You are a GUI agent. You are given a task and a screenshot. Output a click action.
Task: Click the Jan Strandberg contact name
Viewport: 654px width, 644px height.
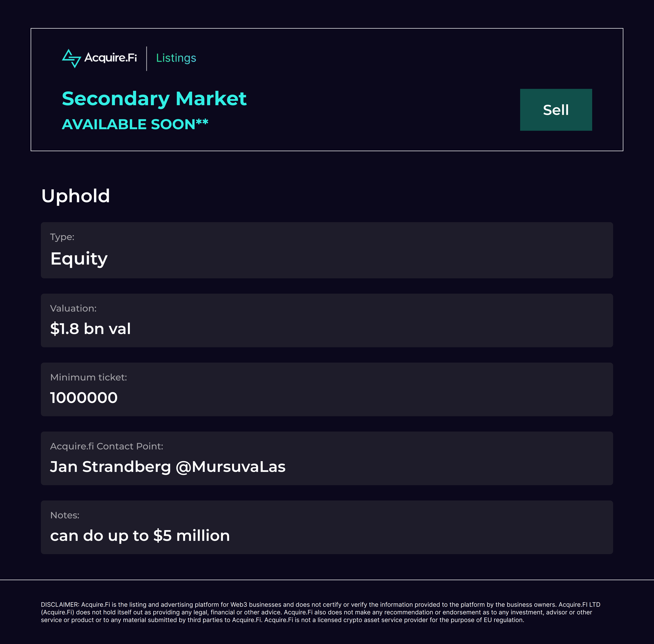111,467
